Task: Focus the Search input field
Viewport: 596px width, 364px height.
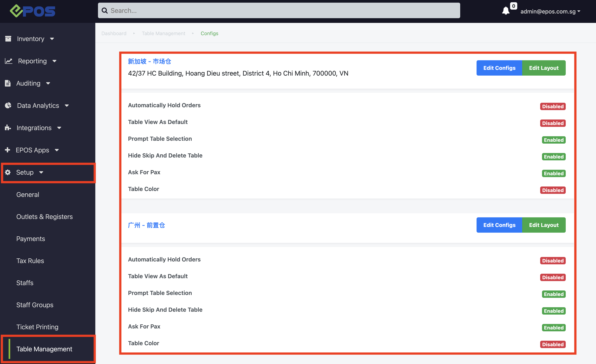Action: pyautogui.click(x=279, y=10)
